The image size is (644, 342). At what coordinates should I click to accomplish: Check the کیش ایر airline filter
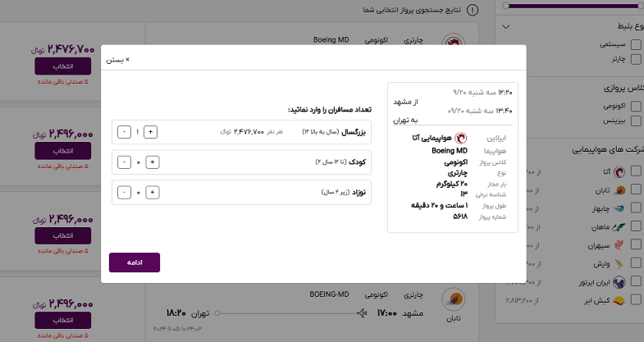click(x=636, y=299)
